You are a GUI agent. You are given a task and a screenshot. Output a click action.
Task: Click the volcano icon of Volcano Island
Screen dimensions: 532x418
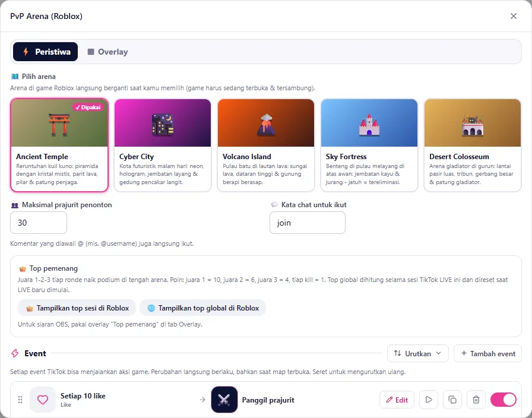[x=266, y=125]
